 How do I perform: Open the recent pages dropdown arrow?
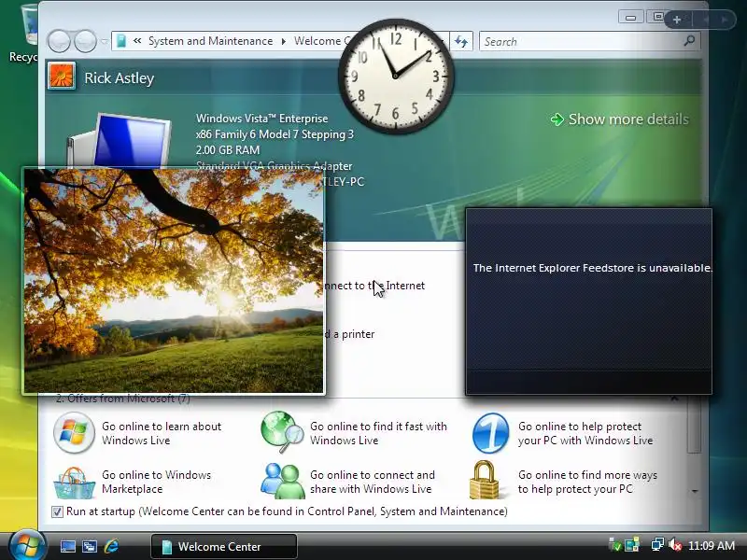tap(104, 41)
